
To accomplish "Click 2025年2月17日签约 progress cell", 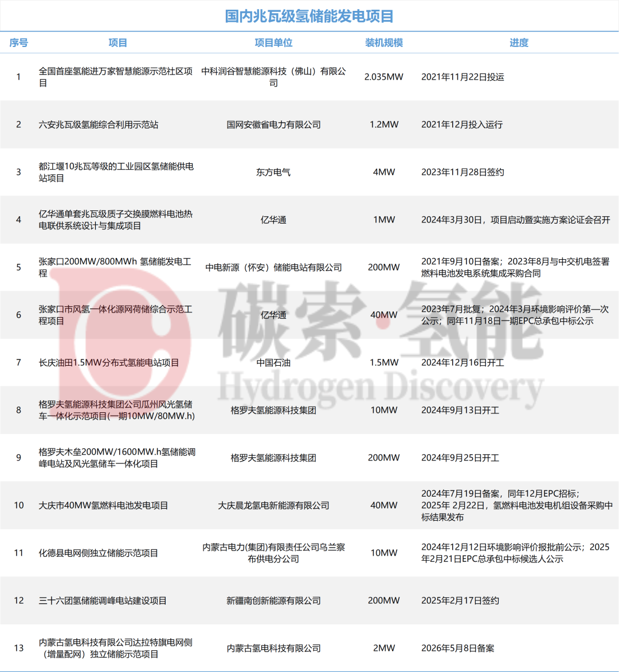I will pyautogui.click(x=460, y=600).
